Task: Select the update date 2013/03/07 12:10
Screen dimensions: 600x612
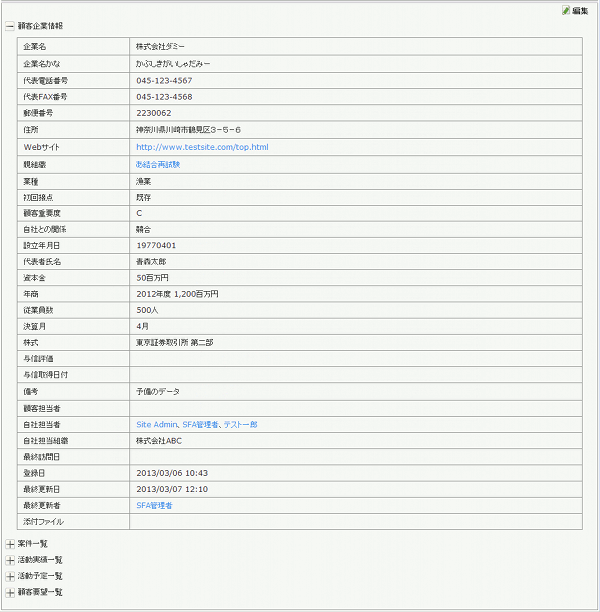Action: tap(172, 489)
